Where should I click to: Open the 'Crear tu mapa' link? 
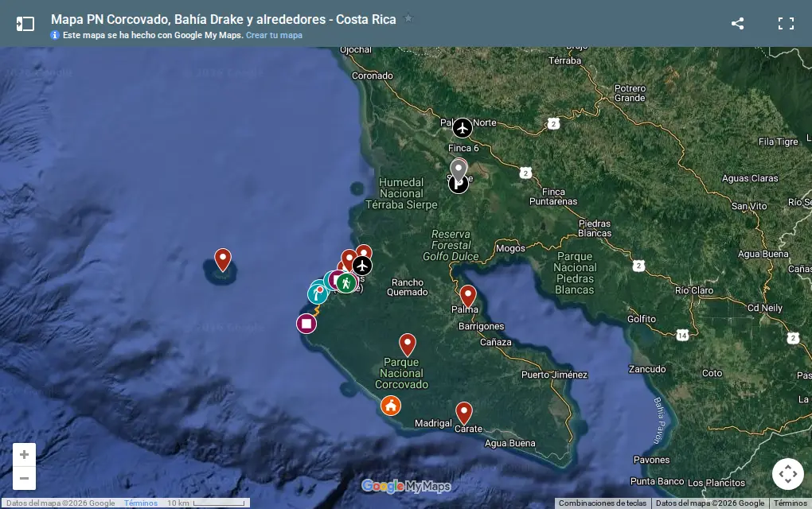coord(274,35)
